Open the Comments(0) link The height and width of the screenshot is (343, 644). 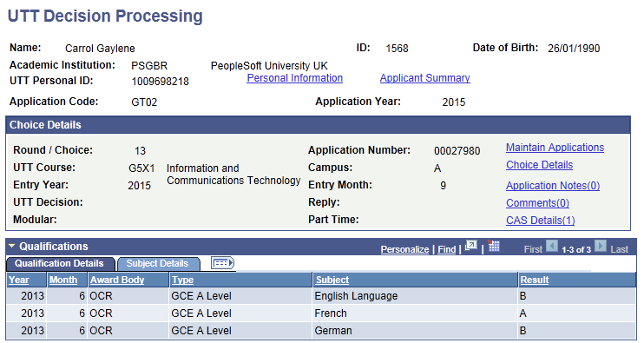pyautogui.click(x=537, y=203)
